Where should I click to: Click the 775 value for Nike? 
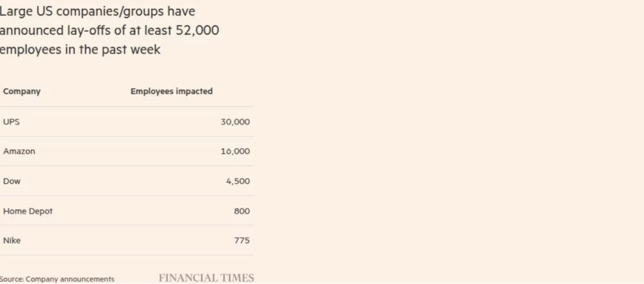242,241
